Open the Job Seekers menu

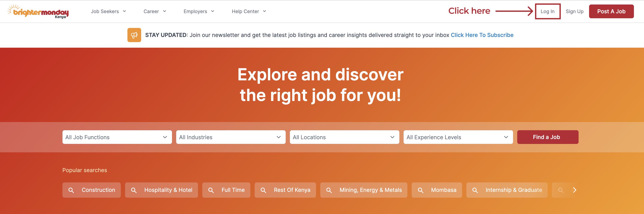108,11
